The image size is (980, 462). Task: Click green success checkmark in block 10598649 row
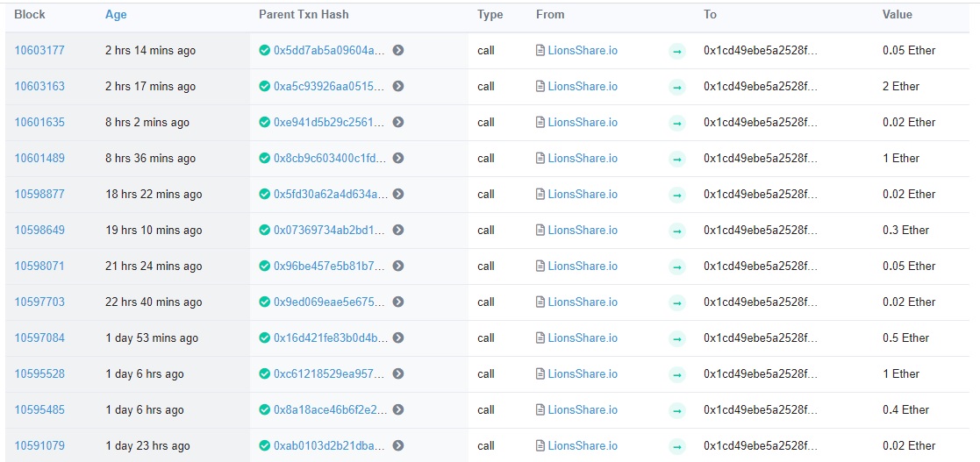tap(265, 231)
